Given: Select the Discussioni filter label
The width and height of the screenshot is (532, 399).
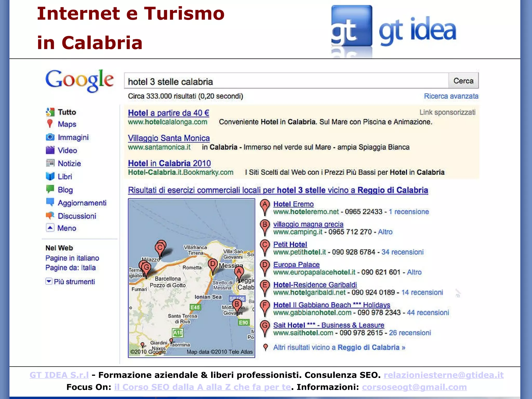Looking at the screenshot, I should 77,216.
